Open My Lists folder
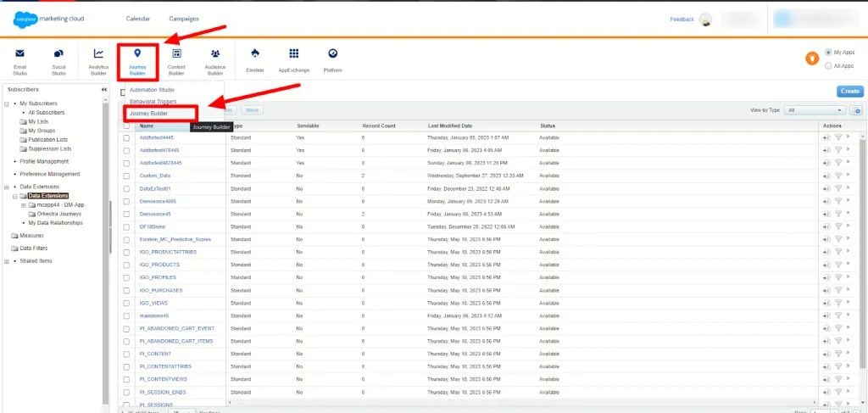 (34, 121)
